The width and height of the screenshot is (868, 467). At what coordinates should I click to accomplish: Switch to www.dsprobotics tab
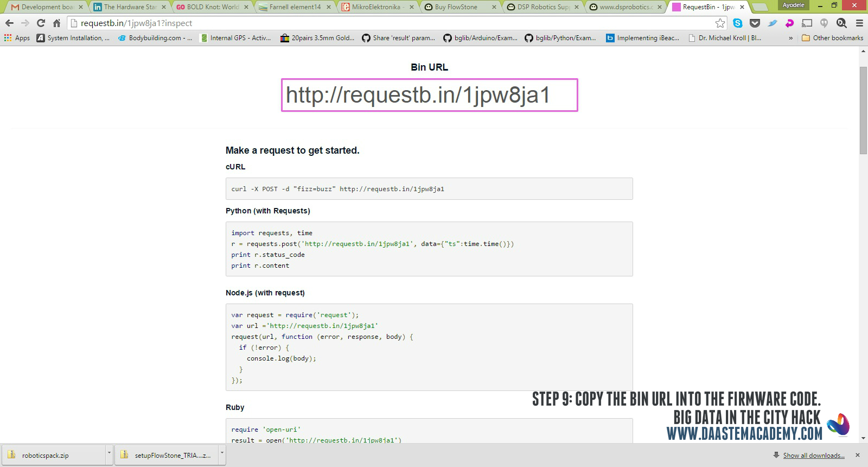pyautogui.click(x=624, y=7)
